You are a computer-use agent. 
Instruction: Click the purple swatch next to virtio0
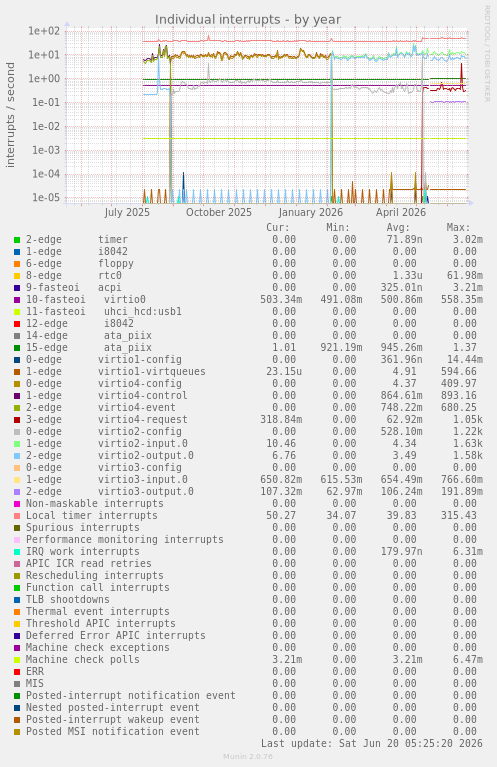coord(17,300)
